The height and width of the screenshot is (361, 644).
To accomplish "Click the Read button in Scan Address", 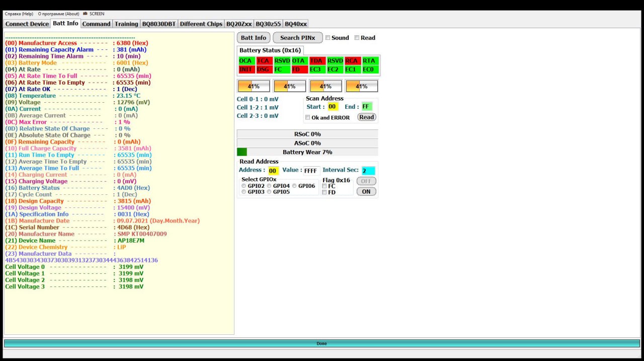I will click(x=366, y=117).
